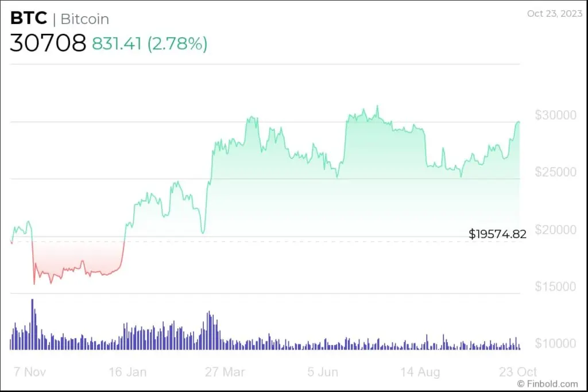Image resolution: width=588 pixels, height=392 pixels.
Task: Click the $15000 price axis label
Action: coord(555,286)
